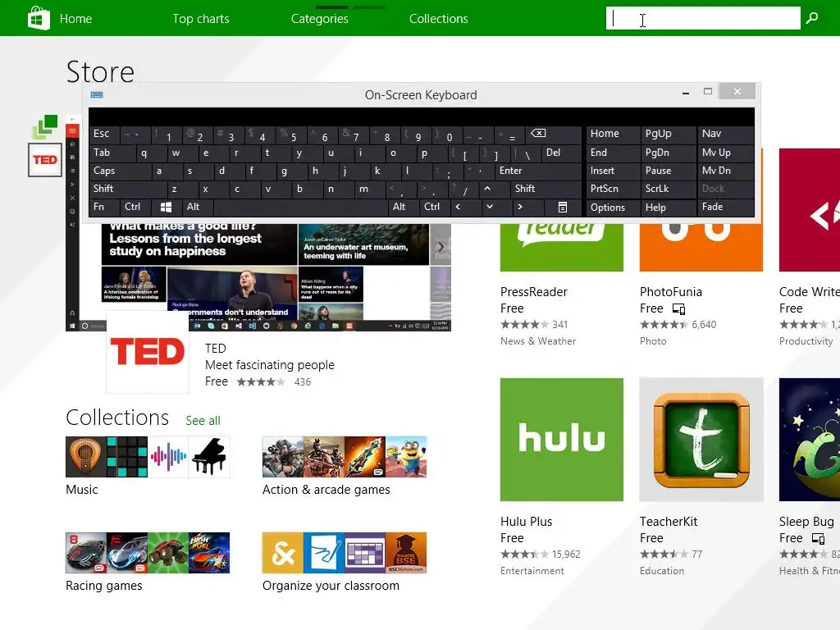Tap the up arrow key
Image resolution: width=840 pixels, height=630 pixels.
(487, 189)
